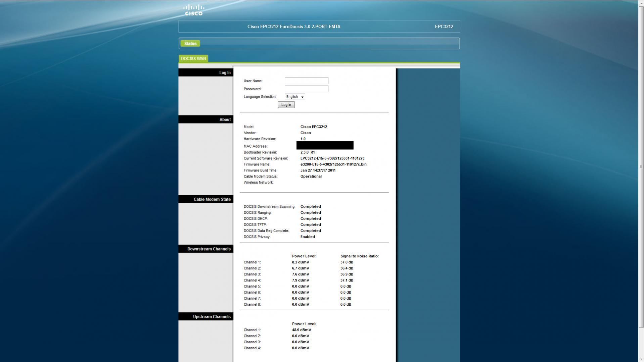Image resolution: width=644 pixels, height=362 pixels.
Task: Select the SNR value '36.9 dB'
Action: coord(347,274)
